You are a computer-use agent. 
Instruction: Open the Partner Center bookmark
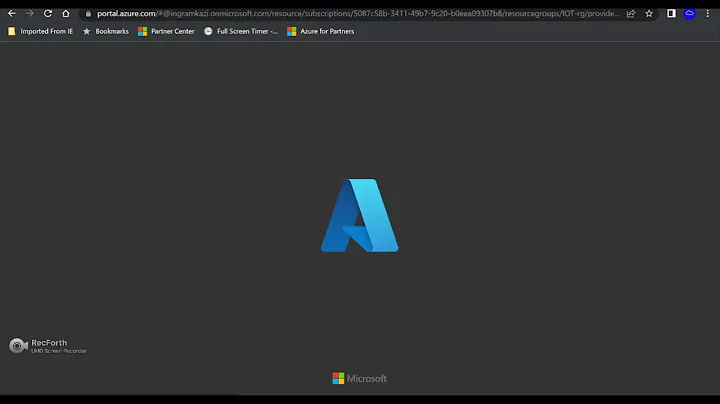click(x=166, y=31)
